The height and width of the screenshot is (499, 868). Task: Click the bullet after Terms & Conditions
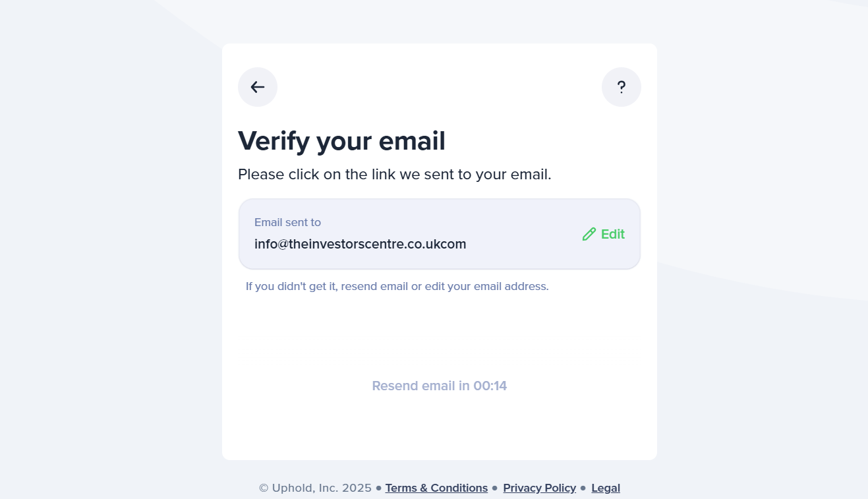point(495,488)
